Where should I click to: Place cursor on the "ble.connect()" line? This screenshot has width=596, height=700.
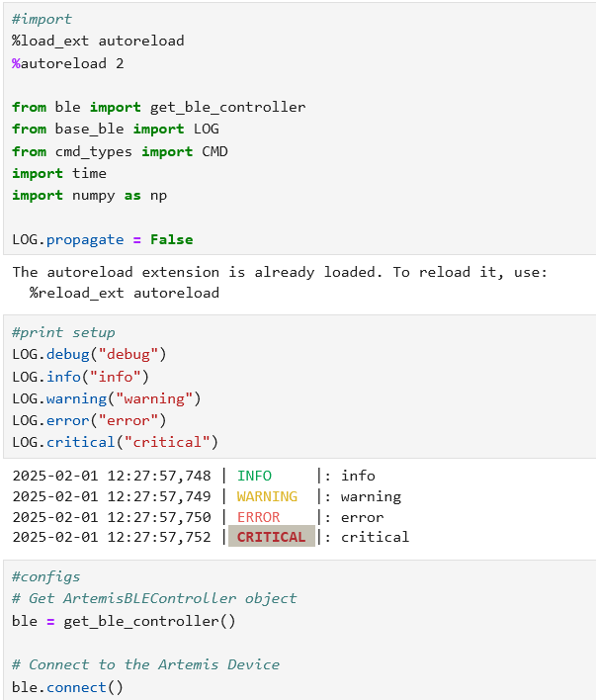click(x=67, y=686)
